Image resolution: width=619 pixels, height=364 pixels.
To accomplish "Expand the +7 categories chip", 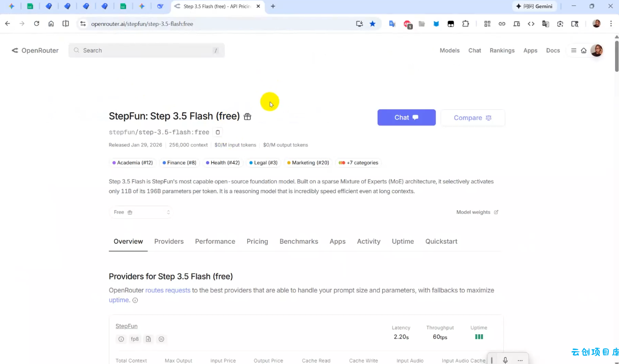I will click(x=358, y=163).
